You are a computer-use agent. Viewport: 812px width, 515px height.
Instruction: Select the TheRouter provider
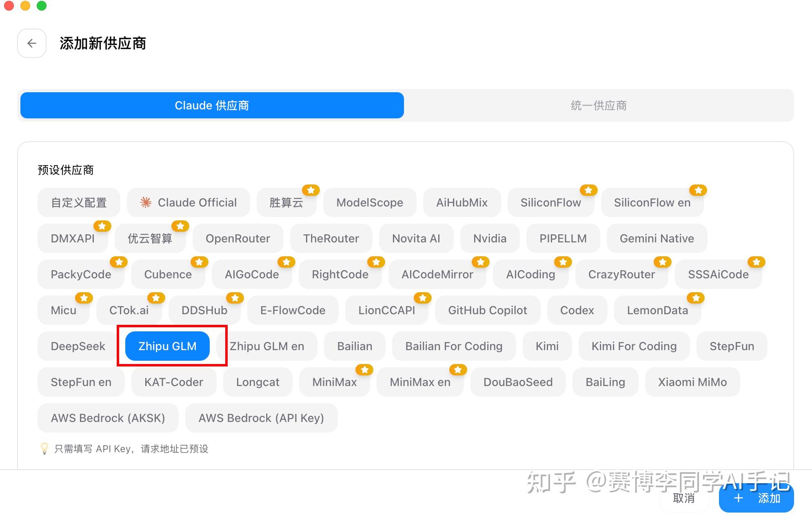click(x=331, y=238)
